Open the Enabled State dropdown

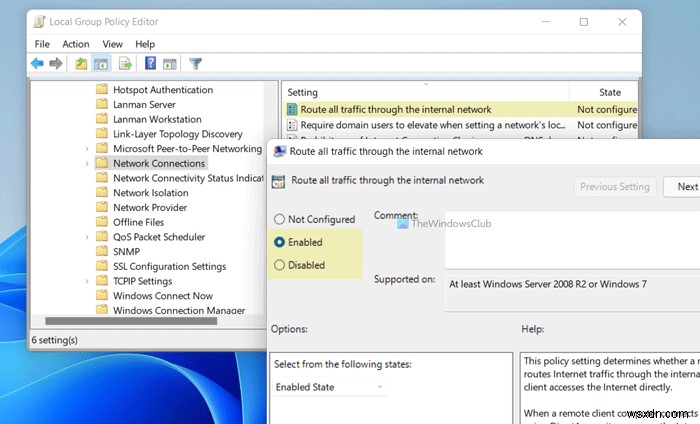tap(329, 387)
